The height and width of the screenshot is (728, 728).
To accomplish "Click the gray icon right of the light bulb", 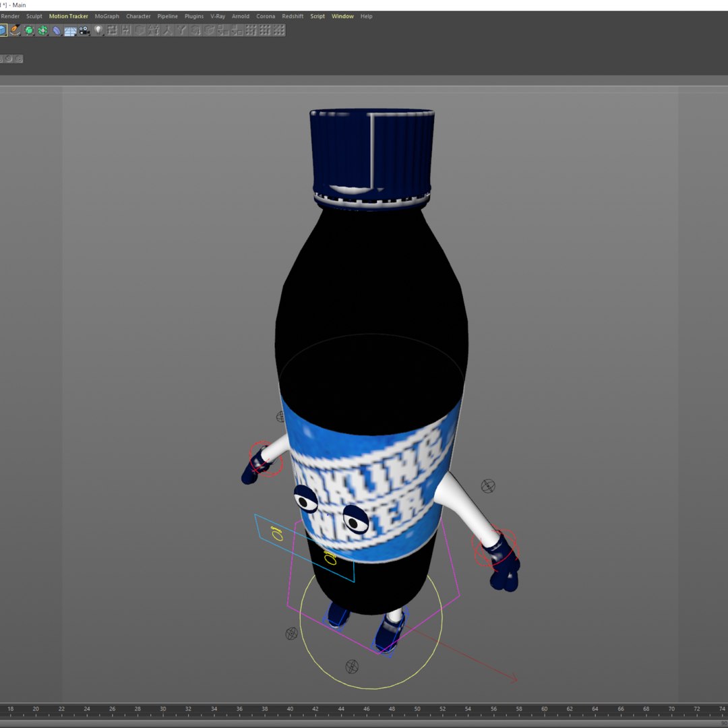I will coord(112,30).
